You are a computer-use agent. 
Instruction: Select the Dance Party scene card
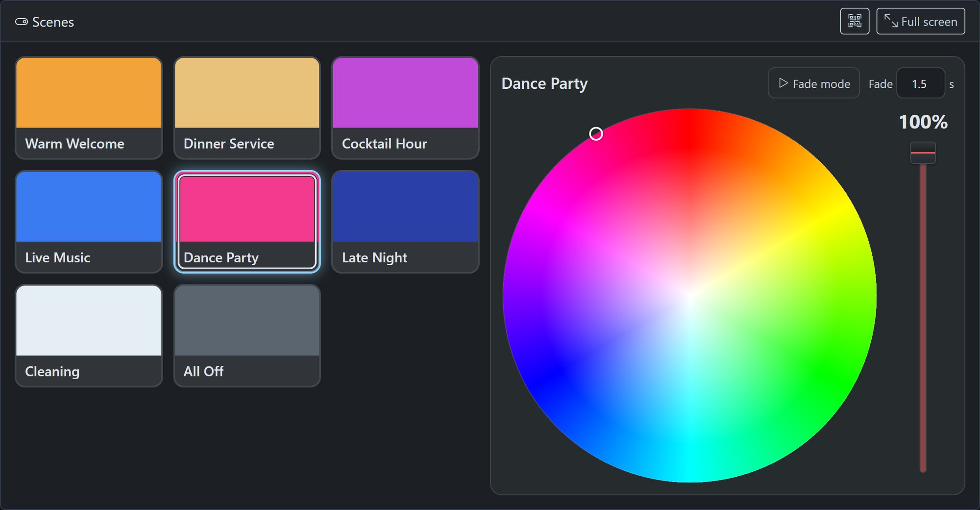247,222
